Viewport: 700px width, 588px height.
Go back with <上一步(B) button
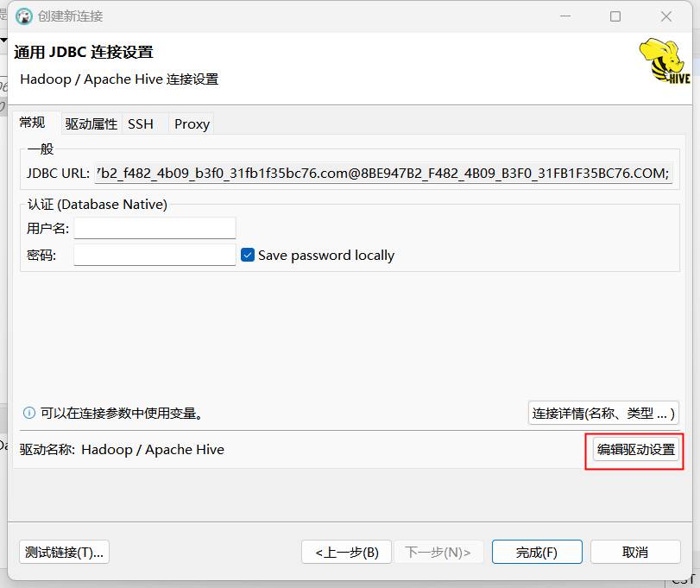[x=346, y=553]
